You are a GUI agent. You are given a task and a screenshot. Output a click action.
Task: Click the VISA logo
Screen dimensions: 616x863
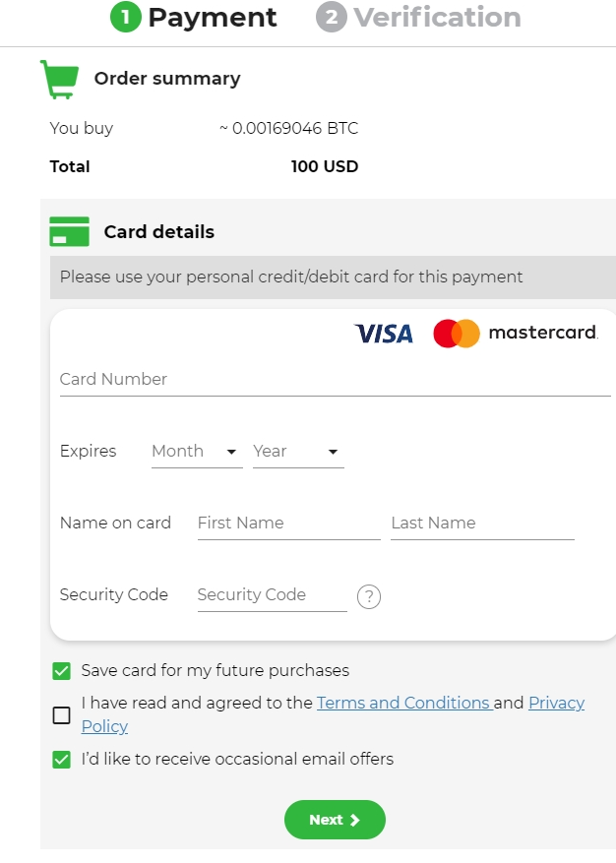point(384,334)
